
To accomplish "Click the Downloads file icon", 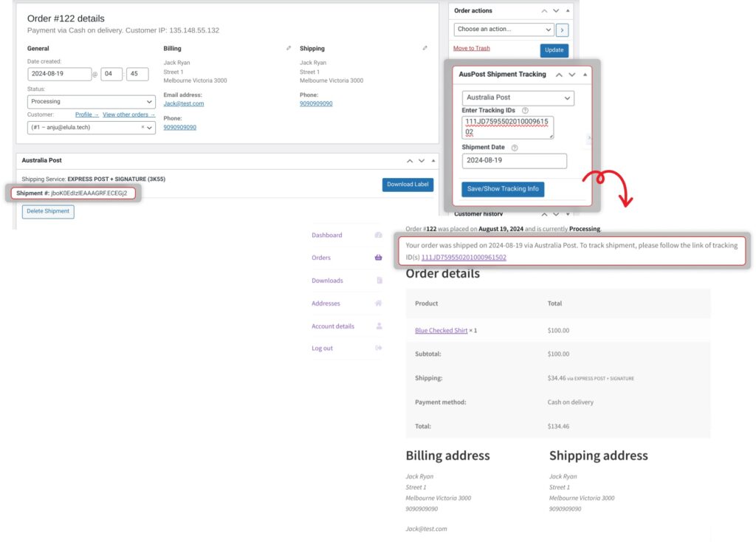I will coord(379,280).
